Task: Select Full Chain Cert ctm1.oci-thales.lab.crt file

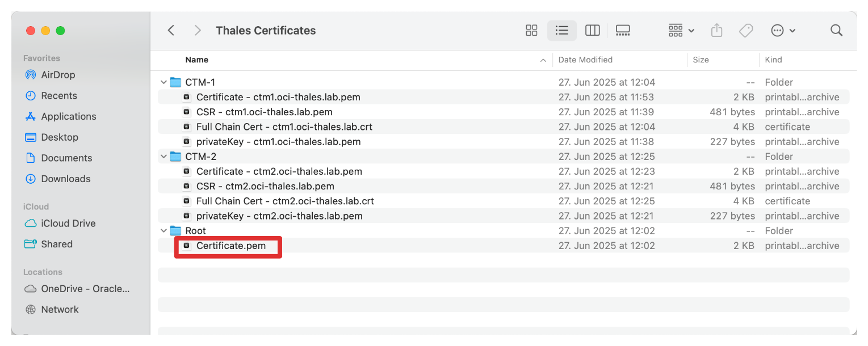Action: [284, 127]
